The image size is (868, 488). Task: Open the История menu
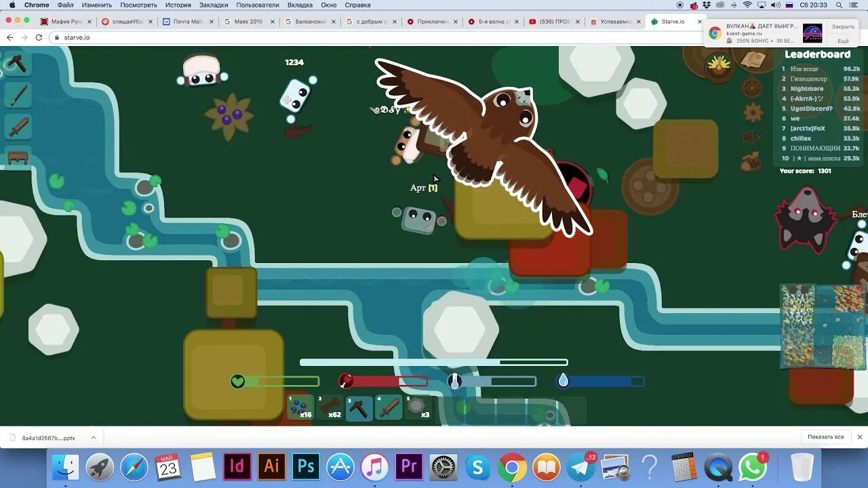point(178,5)
